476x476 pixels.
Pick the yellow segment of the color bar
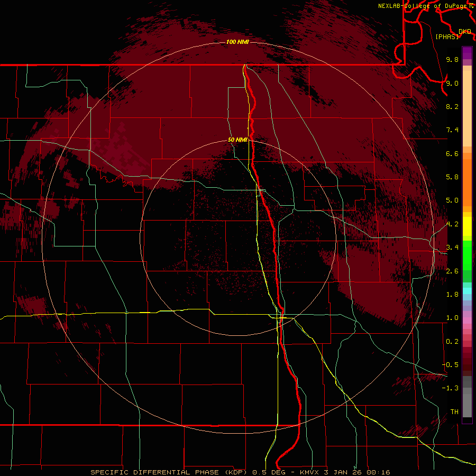point(467,226)
